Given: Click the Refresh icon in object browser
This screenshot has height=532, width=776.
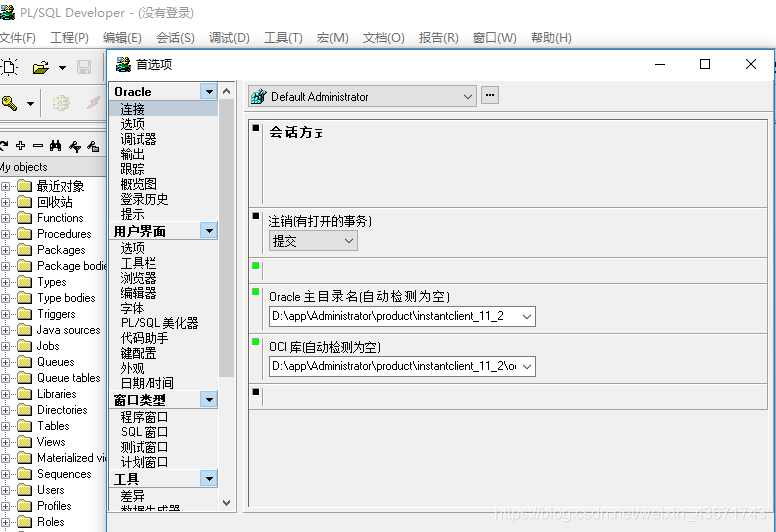Looking at the screenshot, I should [x=3, y=145].
